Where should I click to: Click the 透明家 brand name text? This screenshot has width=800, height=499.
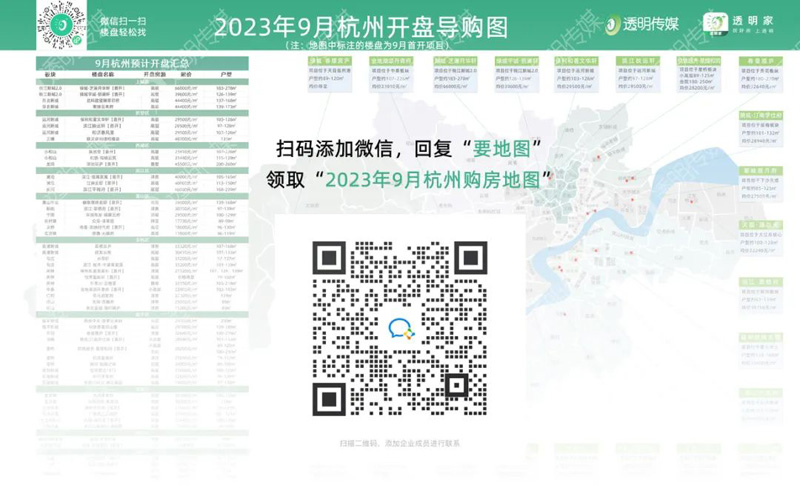(x=753, y=21)
